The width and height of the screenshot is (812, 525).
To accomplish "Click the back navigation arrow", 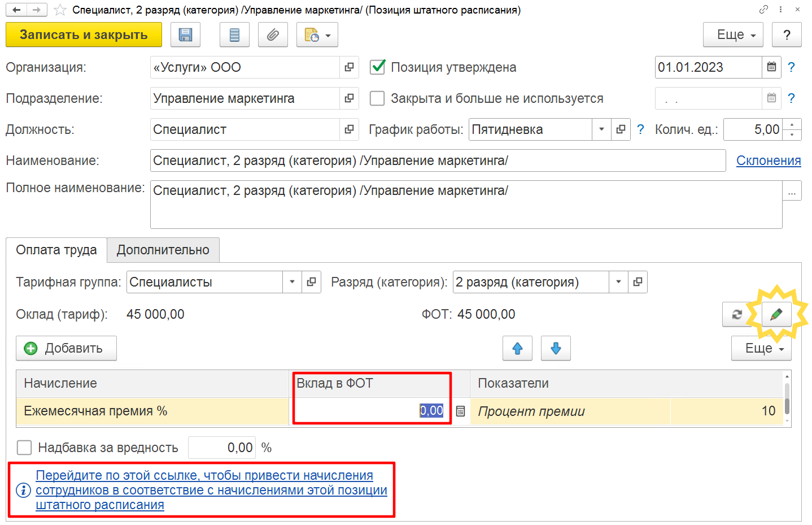I will point(16,10).
